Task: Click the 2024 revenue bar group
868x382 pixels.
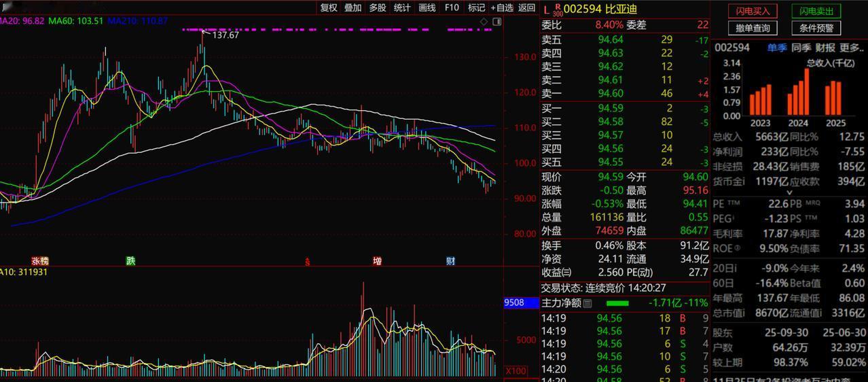Action: tap(798, 92)
